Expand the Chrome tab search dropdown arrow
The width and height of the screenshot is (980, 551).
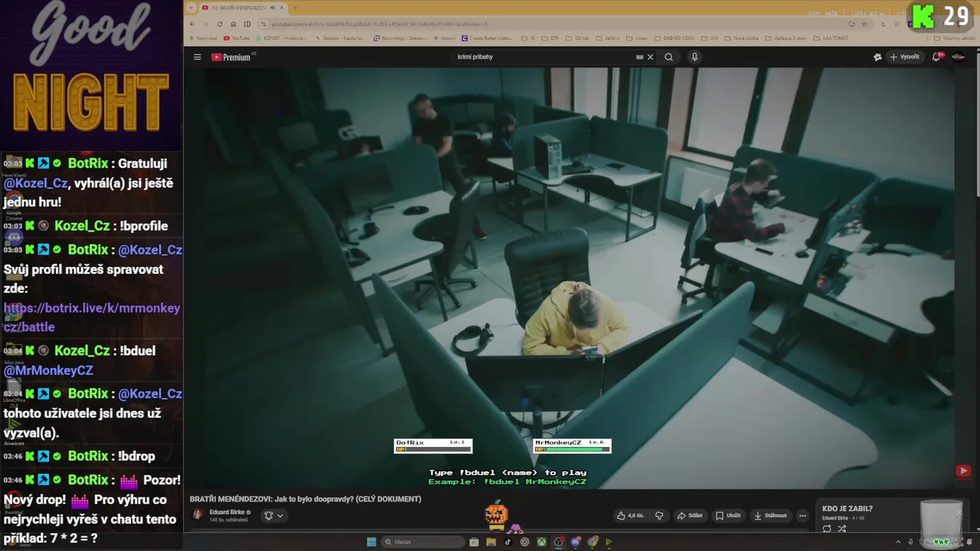click(x=191, y=8)
